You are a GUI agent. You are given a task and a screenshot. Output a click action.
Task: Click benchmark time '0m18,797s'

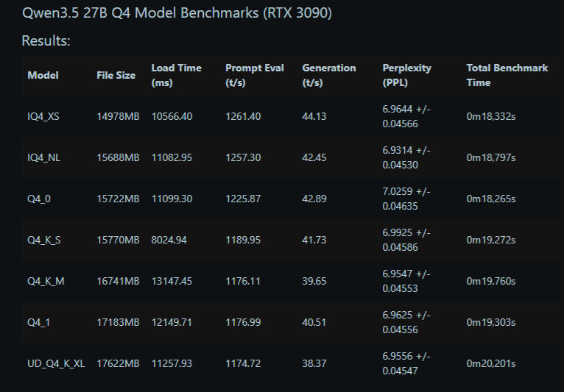(x=490, y=157)
